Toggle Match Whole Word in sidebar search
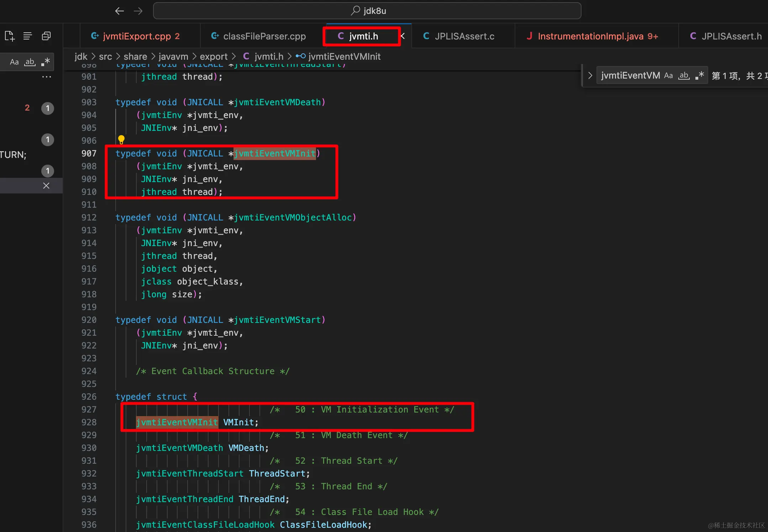The width and height of the screenshot is (768, 532). 30,62
